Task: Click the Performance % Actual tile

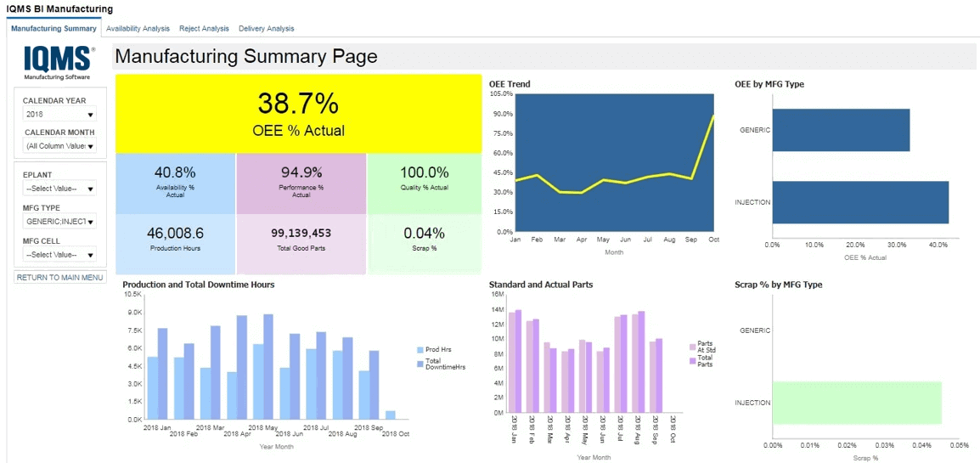Action: [301, 183]
